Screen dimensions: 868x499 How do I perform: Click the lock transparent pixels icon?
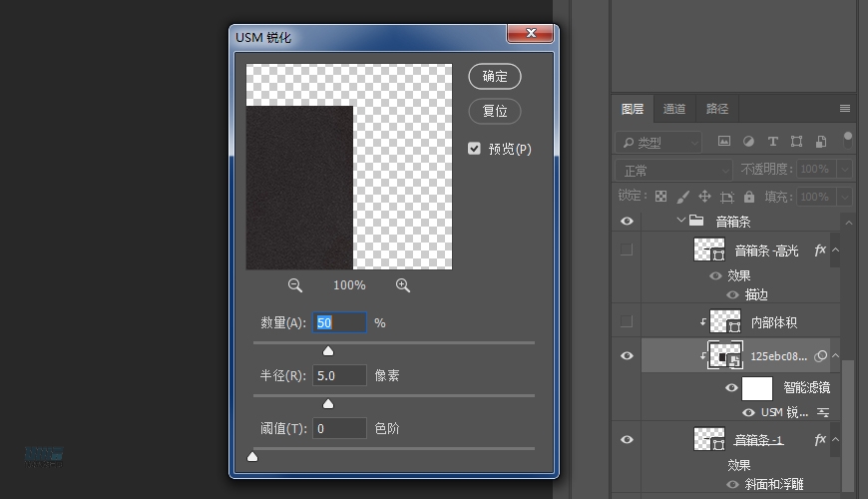pyautogui.click(x=660, y=197)
